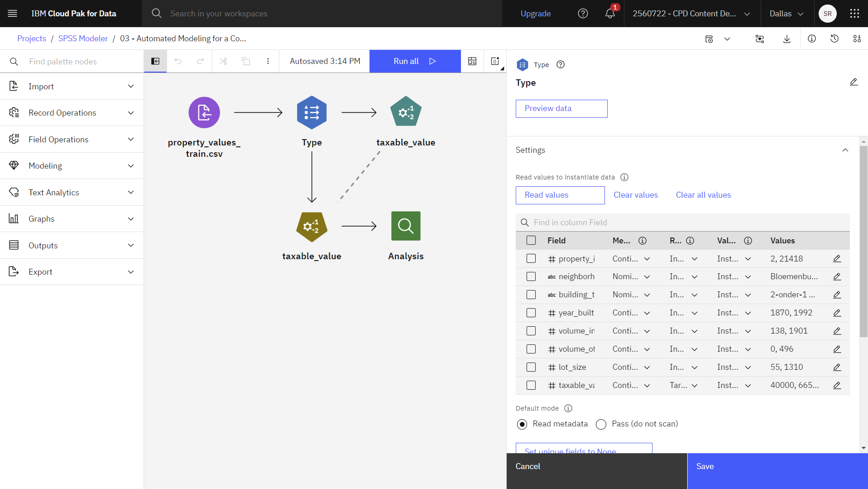This screenshot has height=489, width=868.
Task: Open the Dallas region dropdown
Action: tap(787, 14)
